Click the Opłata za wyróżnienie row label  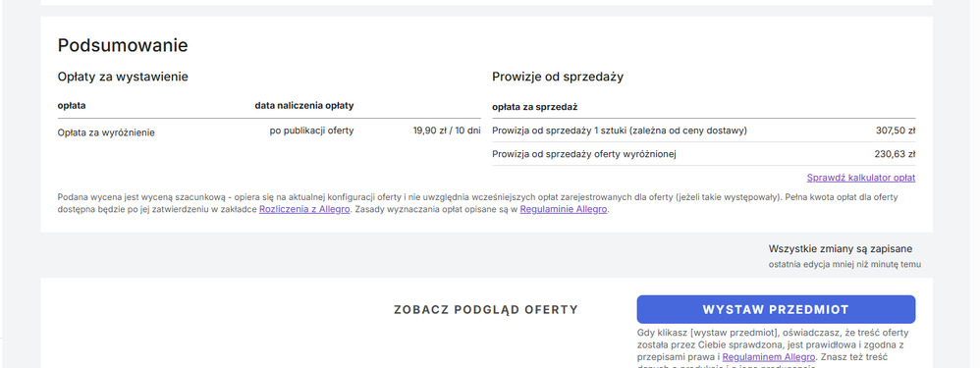pos(106,132)
